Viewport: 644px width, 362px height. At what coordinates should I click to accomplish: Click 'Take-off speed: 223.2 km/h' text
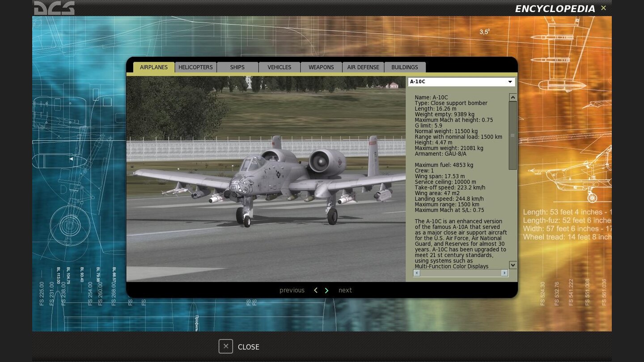click(x=450, y=188)
